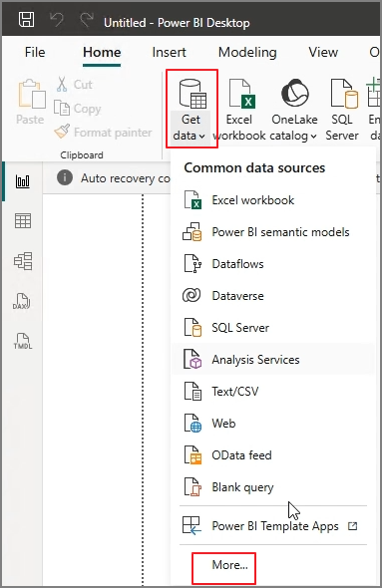Click the Auto recovery info icon
Viewport: 382px width, 588px height.
tap(65, 177)
